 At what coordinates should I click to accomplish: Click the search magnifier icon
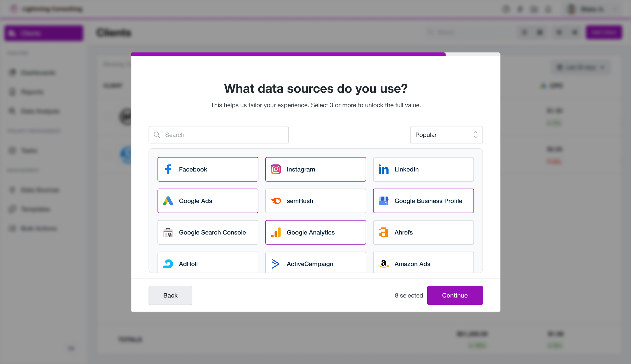coord(157,135)
